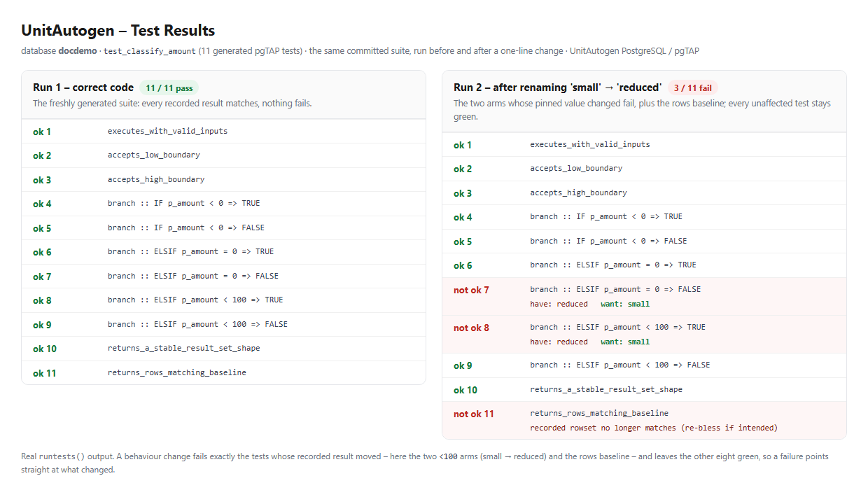Click 'ok 2' in the Run 2 panel
868x483 pixels.
point(463,169)
